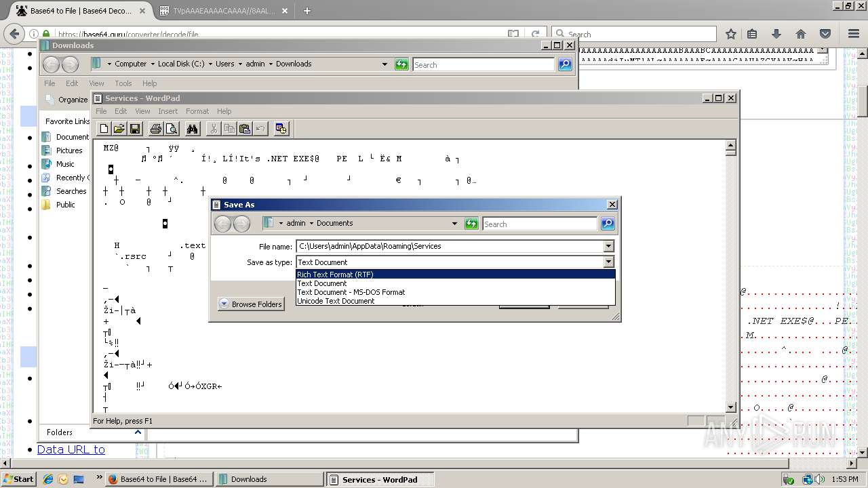Click Firefox Search box
Viewport: 868px width, 488px height.
634,34
